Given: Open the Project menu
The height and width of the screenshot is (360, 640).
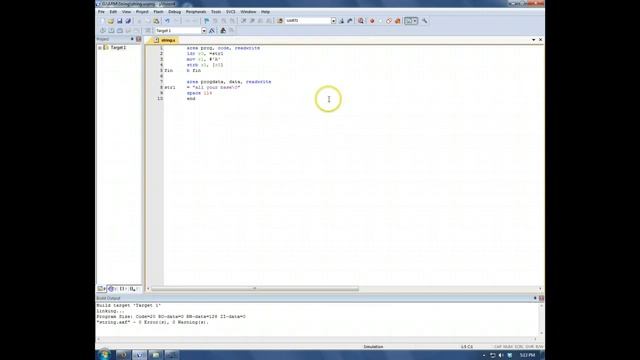Looking at the screenshot, I should point(142,12).
